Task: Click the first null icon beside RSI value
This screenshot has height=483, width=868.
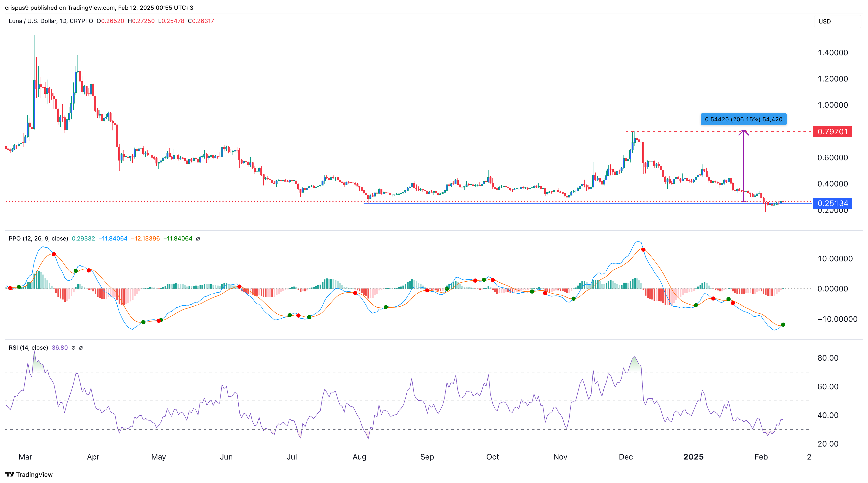Action: pos(73,348)
